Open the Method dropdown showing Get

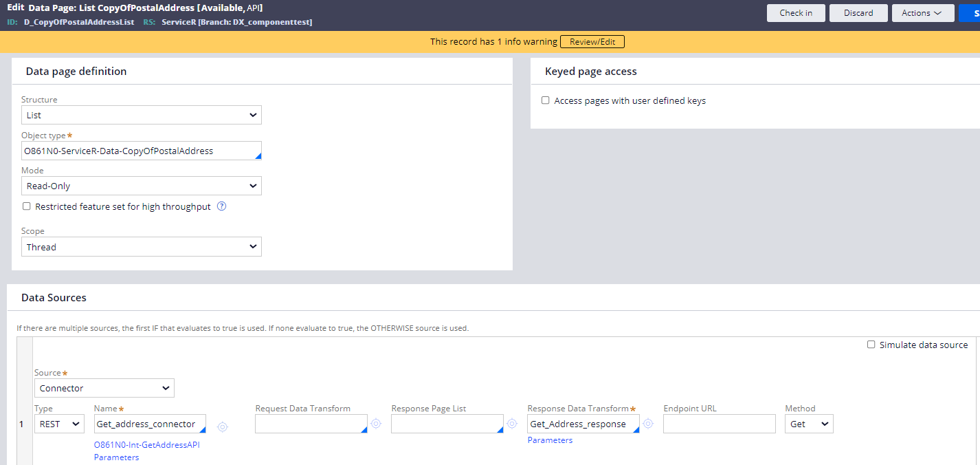[809, 424]
